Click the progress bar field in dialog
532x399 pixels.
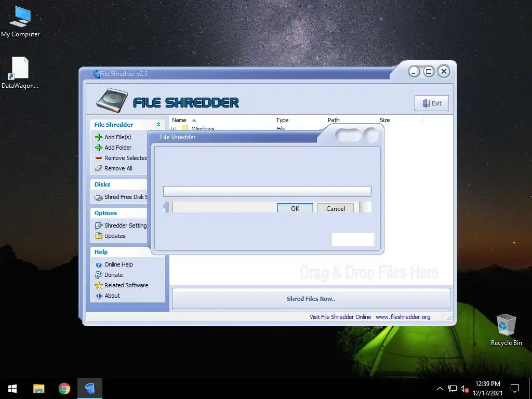[267, 191]
